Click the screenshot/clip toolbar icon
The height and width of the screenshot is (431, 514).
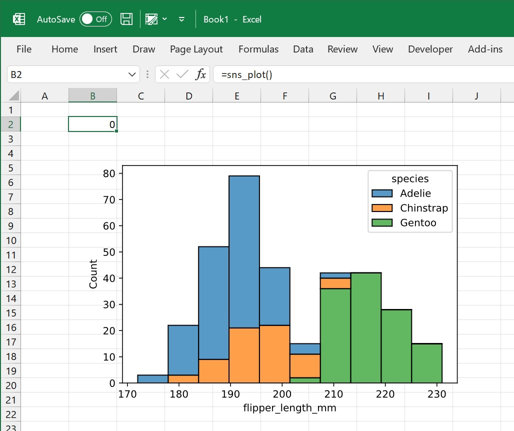pyautogui.click(x=152, y=19)
